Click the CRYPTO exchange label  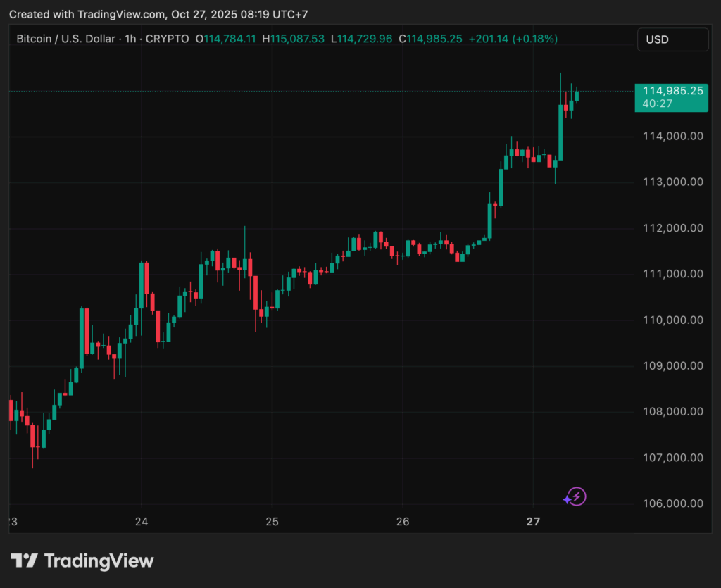[x=167, y=39]
